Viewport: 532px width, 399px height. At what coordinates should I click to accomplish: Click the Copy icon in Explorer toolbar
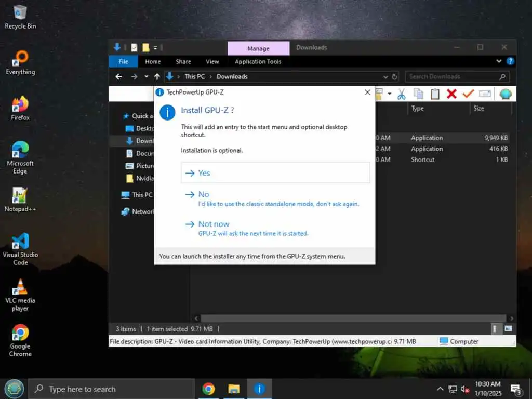[x=419, y=94]
